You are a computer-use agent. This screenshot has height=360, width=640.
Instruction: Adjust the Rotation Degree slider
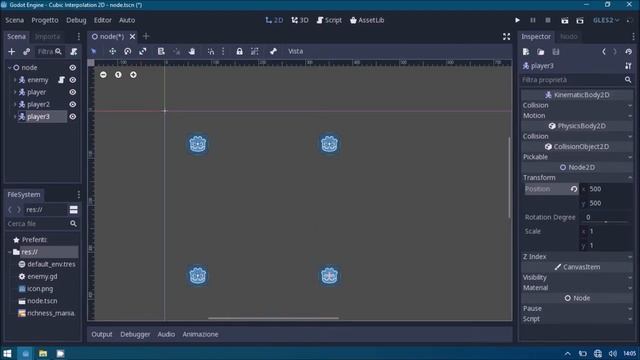pyautogui.click(x=606, y=222)
